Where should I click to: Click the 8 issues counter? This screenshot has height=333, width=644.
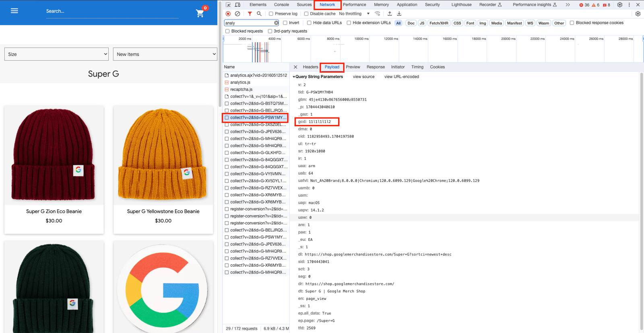coord(607,5)
